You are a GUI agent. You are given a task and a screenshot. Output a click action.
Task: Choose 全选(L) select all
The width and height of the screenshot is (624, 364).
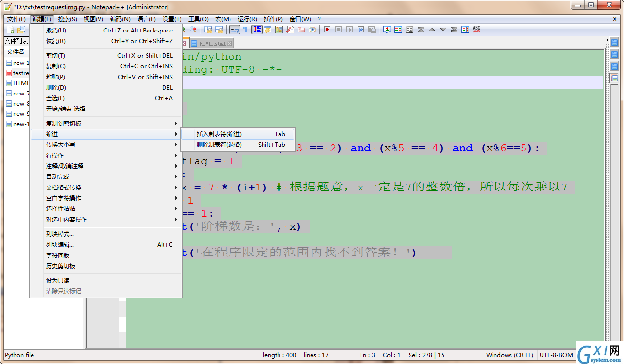tap(106, 98)
